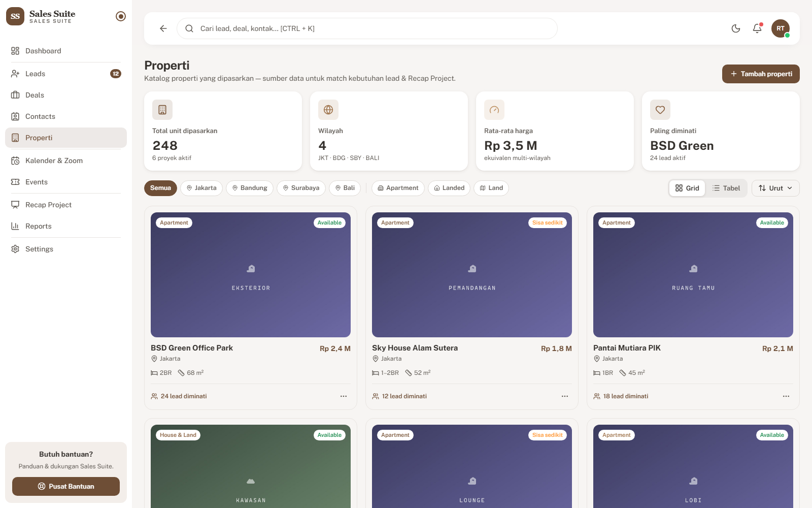
Task: Click Tambah properti button
Action: [761, 74]
